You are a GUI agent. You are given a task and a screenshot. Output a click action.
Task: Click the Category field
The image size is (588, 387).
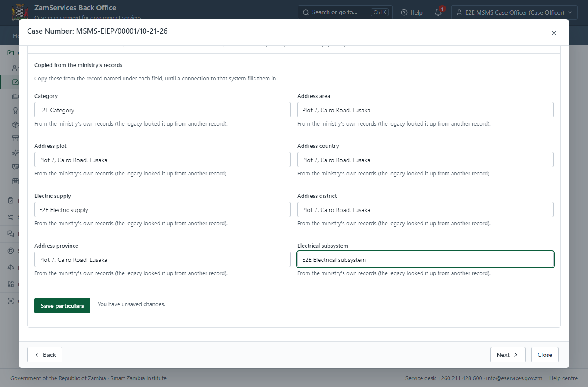tap(162, 110)
